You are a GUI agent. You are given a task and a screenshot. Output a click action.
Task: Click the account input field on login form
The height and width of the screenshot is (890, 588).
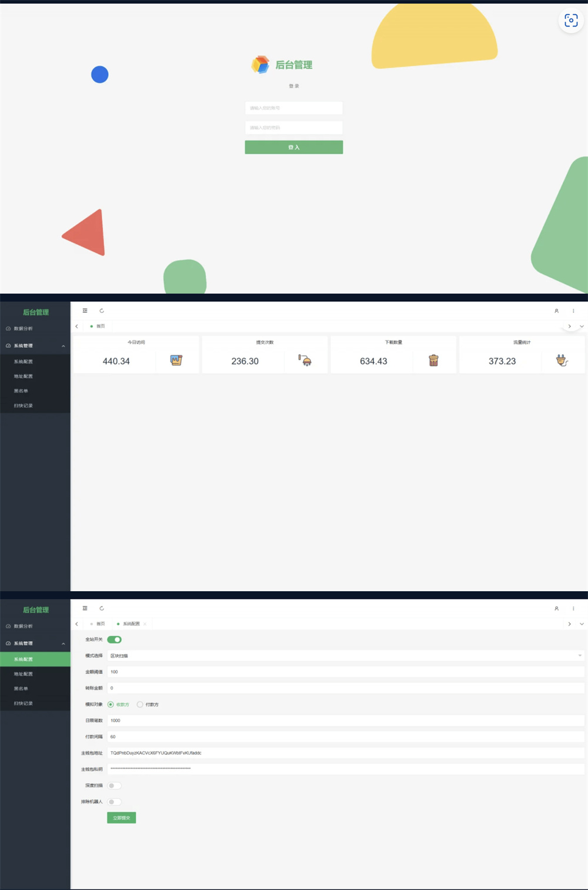293,108
